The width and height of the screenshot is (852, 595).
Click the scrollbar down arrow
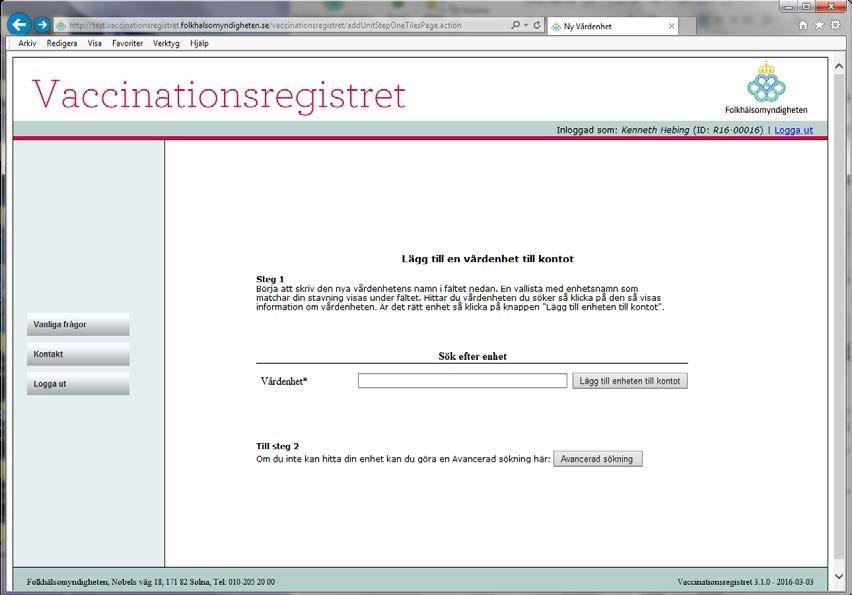839,577
